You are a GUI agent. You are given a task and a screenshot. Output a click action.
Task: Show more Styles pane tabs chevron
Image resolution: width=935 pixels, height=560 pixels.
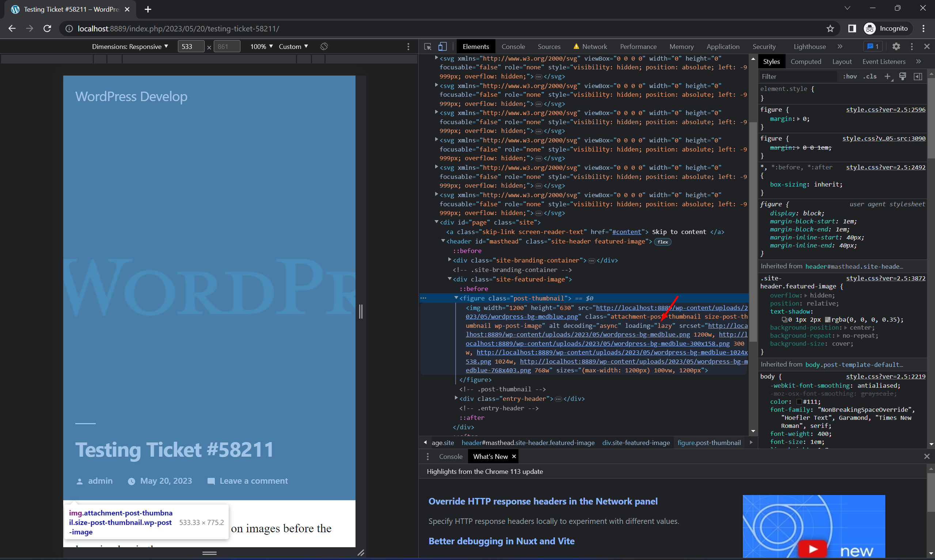tap(919, 61)
